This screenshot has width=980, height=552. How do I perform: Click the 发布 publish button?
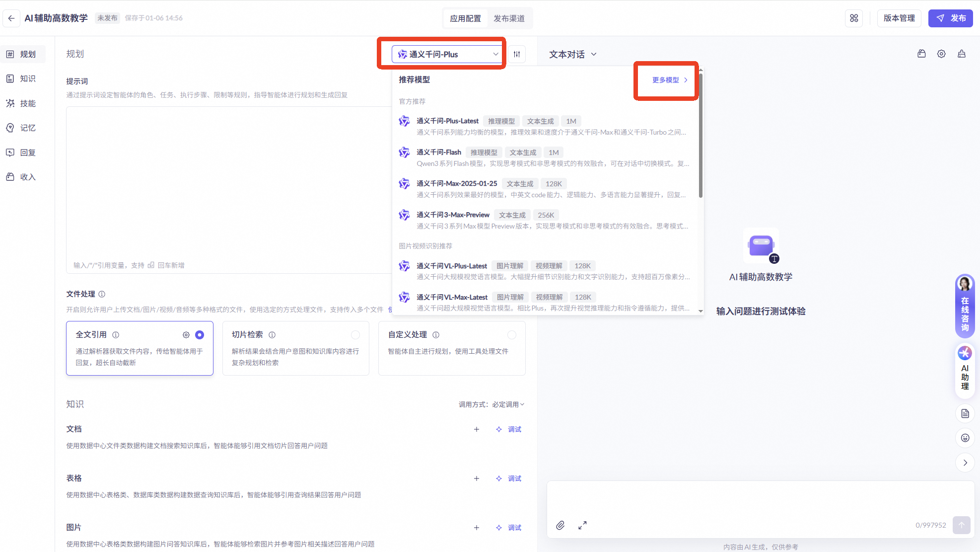(950, 18)
